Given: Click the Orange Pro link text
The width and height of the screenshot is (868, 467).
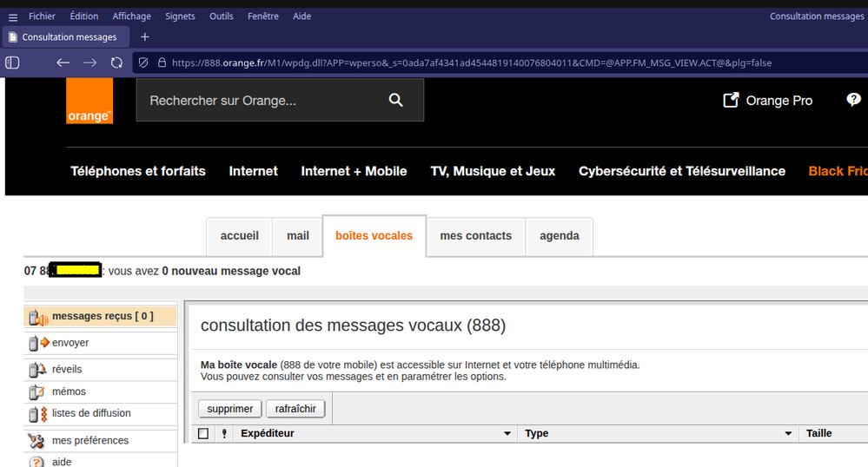Looking at the screenshot, I should point(779,101).
